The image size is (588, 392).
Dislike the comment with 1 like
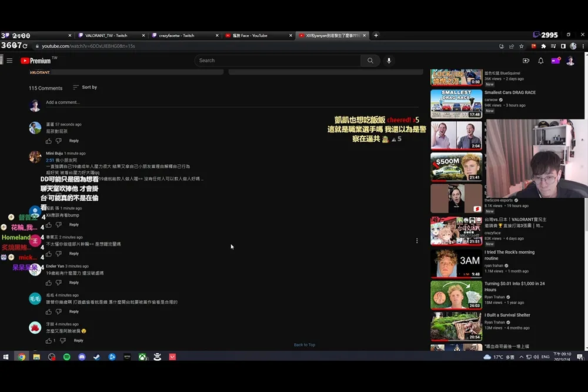pos(63,341)
